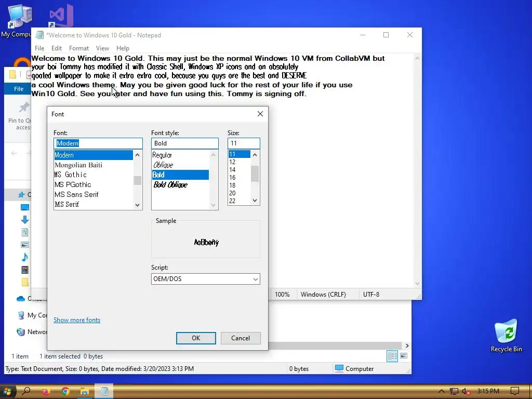Expand the Script dropdown OEM/DOS

(206, 279)
